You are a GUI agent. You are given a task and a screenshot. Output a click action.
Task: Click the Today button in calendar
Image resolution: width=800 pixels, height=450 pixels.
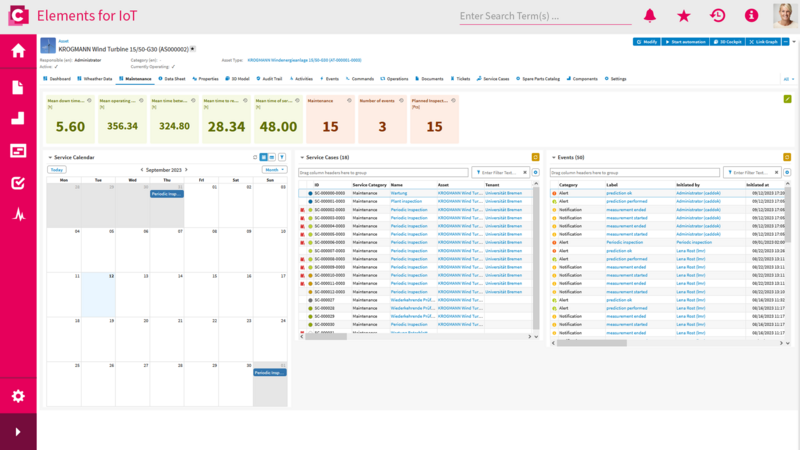(57, 170)
